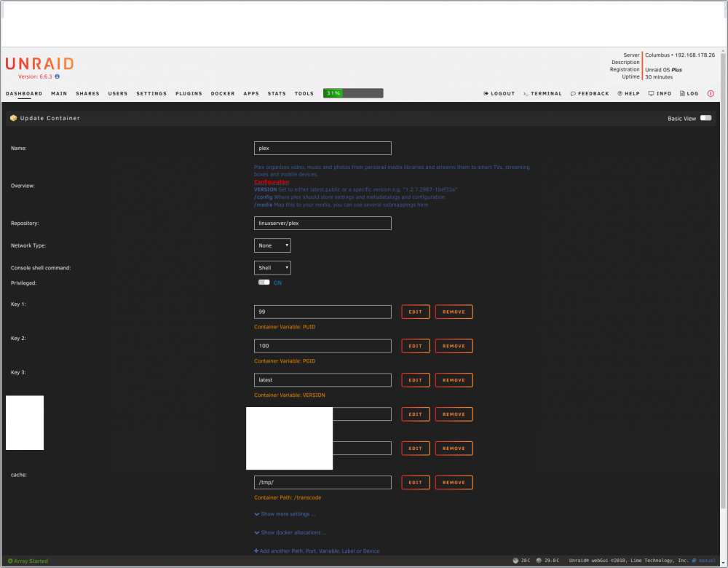
Task: Remove the PGID variable
Action: point(454,346)
